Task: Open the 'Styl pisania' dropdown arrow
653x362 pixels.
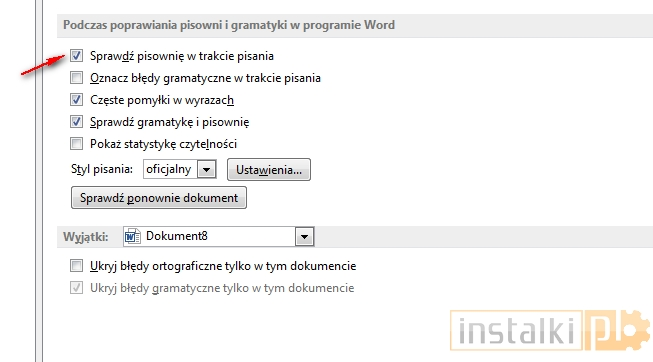Action: (x=207, y=170)
